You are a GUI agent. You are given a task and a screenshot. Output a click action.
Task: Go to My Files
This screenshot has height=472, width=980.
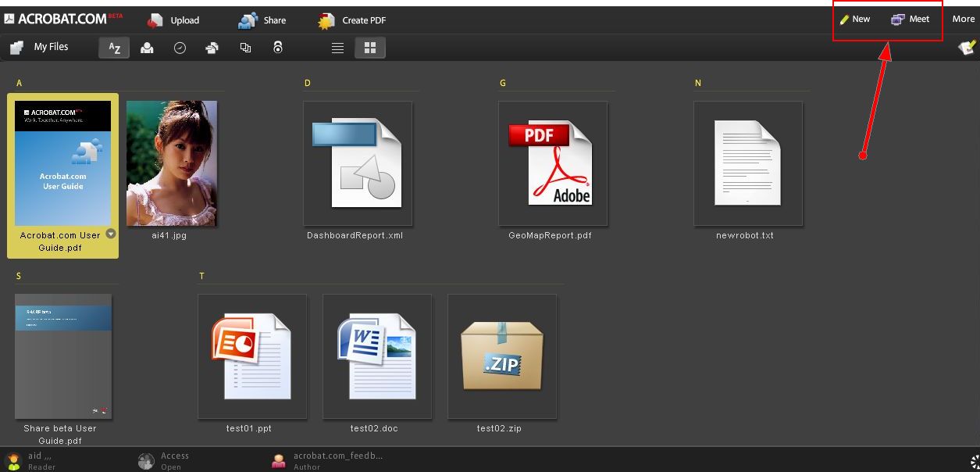[39, 48]
